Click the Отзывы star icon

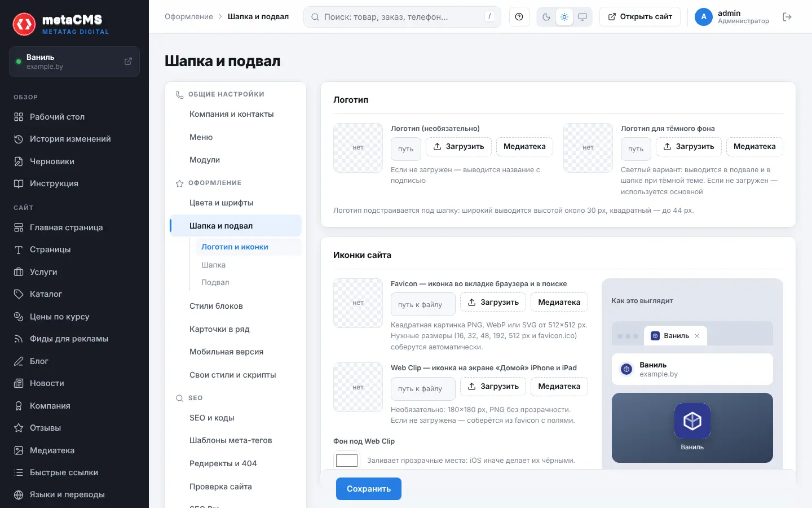pyautogui.click(x=19, y=428)
